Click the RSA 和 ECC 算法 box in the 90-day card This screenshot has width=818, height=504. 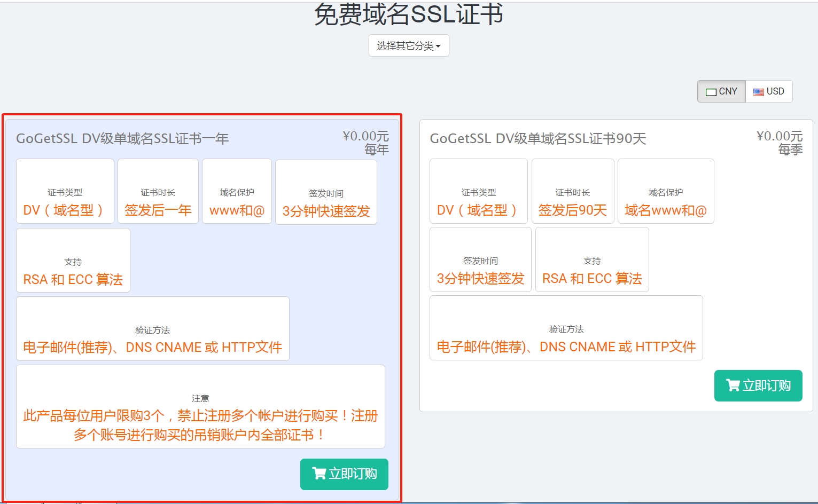[x=592, y=259]
